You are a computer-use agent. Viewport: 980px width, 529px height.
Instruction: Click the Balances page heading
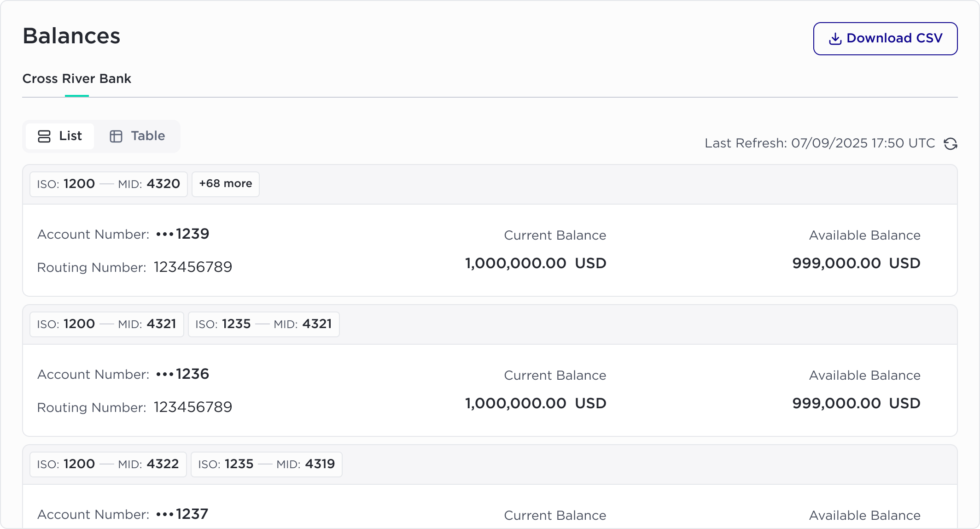(71, 36)
